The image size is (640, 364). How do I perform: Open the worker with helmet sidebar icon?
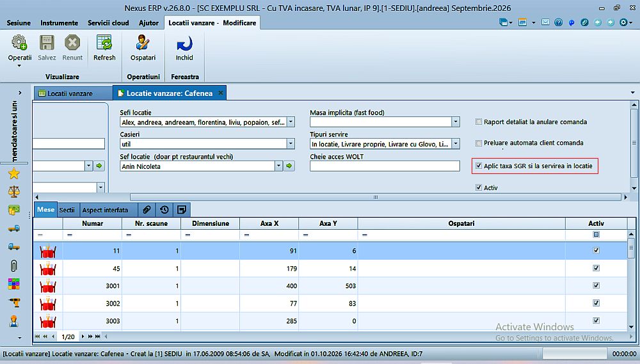14,321
